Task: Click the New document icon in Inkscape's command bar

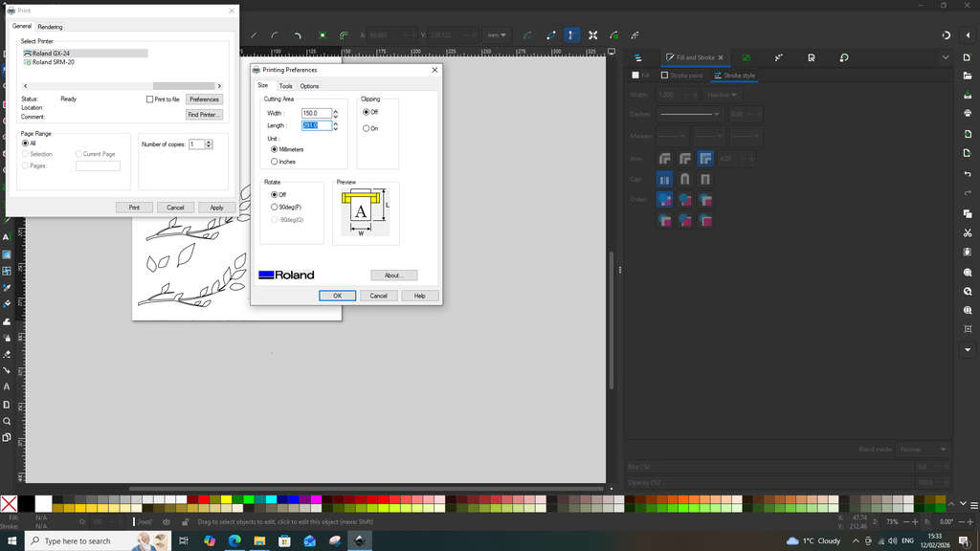Action: tap(968, 57)
